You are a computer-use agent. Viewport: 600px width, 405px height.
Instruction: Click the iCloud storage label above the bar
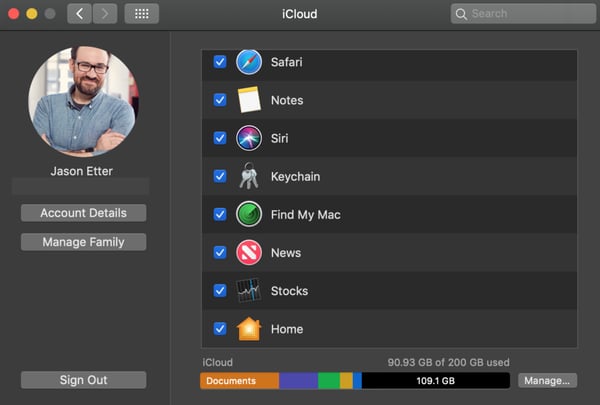coord(217,363)
